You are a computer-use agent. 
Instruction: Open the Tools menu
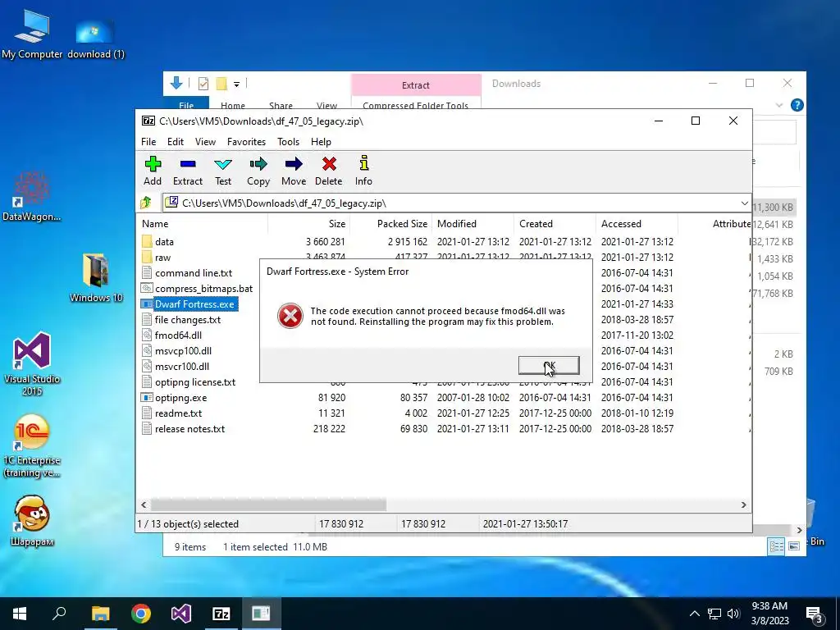288,142
